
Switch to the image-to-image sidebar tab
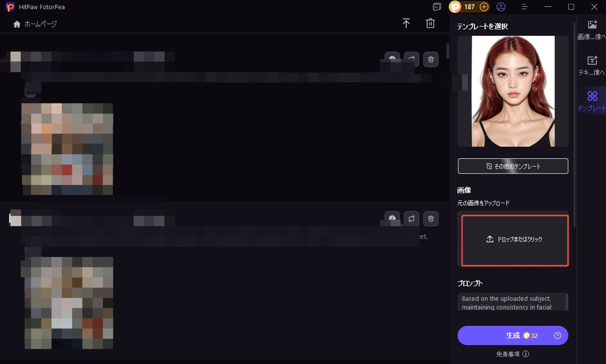pyautogui.click(x=592, y=30)
